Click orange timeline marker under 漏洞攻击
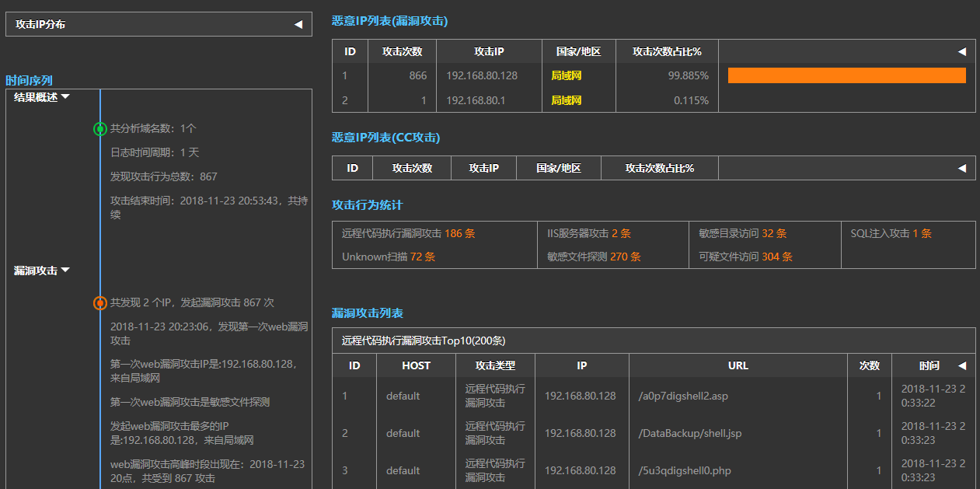The height and width of the screenshot is (489, 980). (99, 303)
